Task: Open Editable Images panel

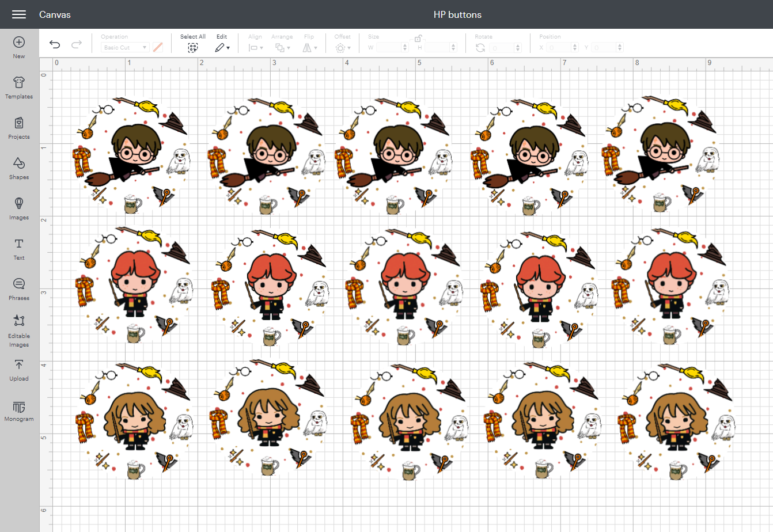Action: pos(19,332)
